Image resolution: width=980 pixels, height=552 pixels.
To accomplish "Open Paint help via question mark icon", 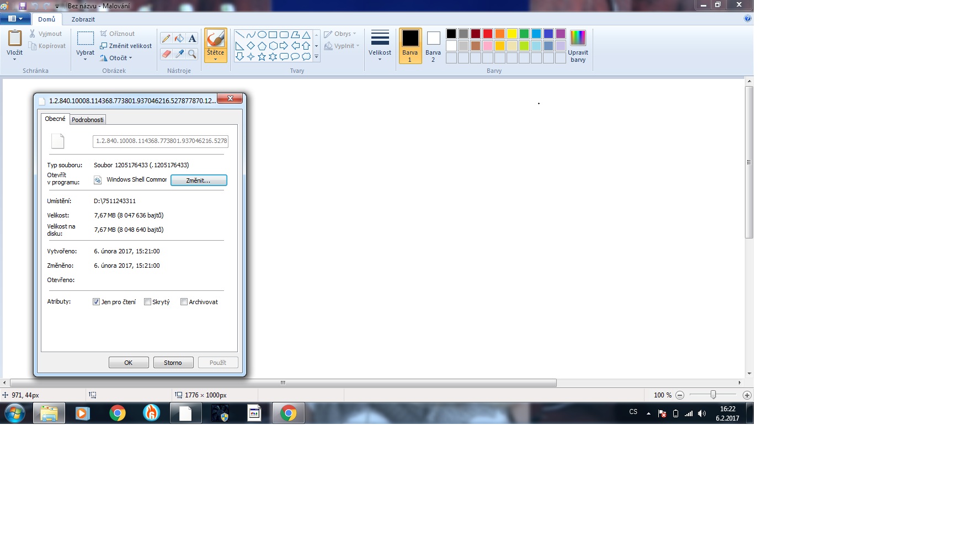I will [x=748, y=18].
